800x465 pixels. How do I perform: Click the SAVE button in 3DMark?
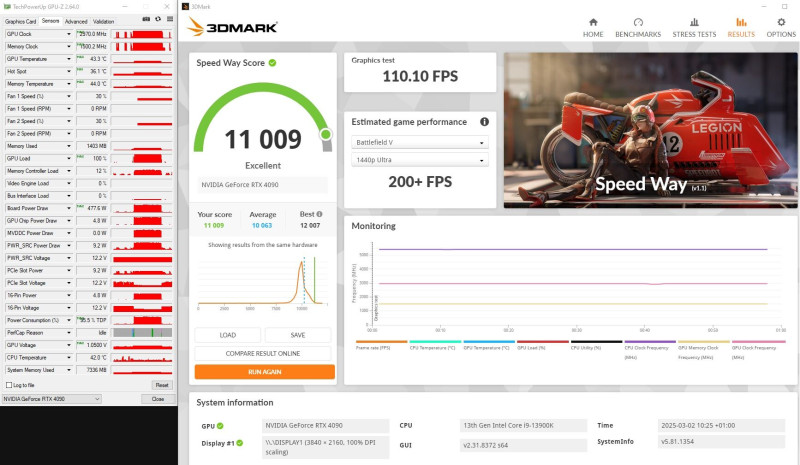(x=298, y=335)
